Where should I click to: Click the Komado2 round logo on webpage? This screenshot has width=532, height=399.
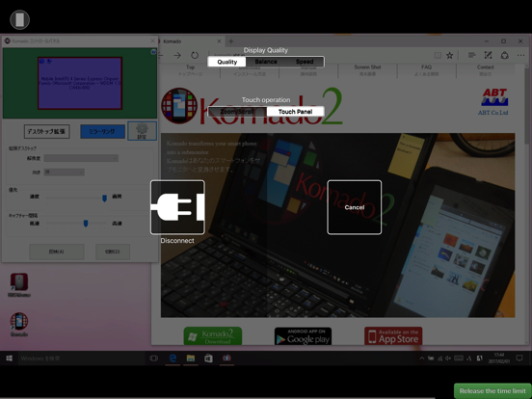179,106
